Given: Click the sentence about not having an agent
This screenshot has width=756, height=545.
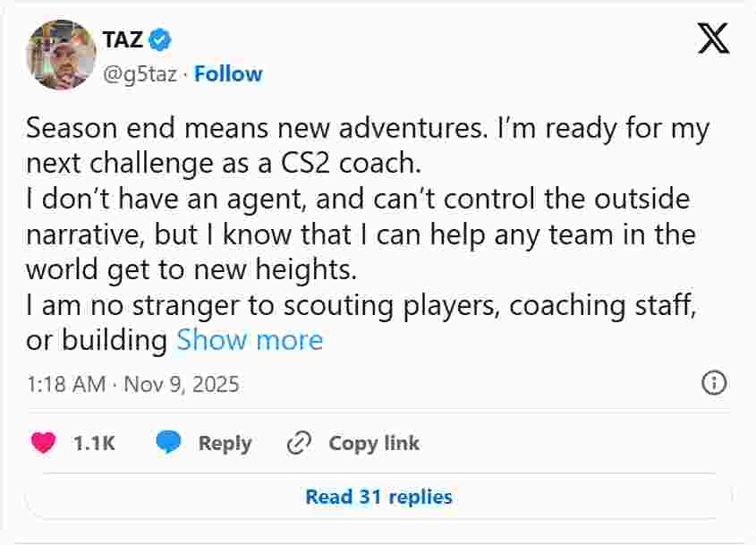Looking at the screenshot, I should 358,200.
